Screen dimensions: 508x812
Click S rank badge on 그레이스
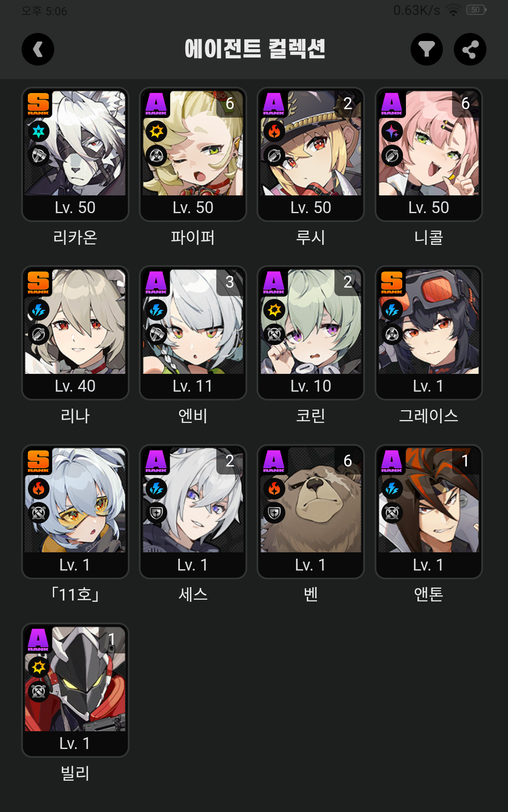tap(392, 283)
